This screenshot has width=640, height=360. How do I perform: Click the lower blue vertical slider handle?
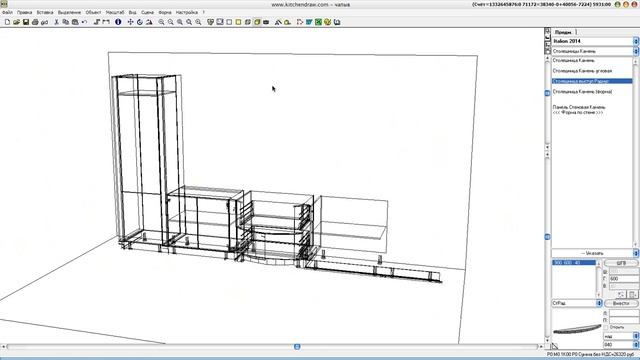click(x=547, y=237)
